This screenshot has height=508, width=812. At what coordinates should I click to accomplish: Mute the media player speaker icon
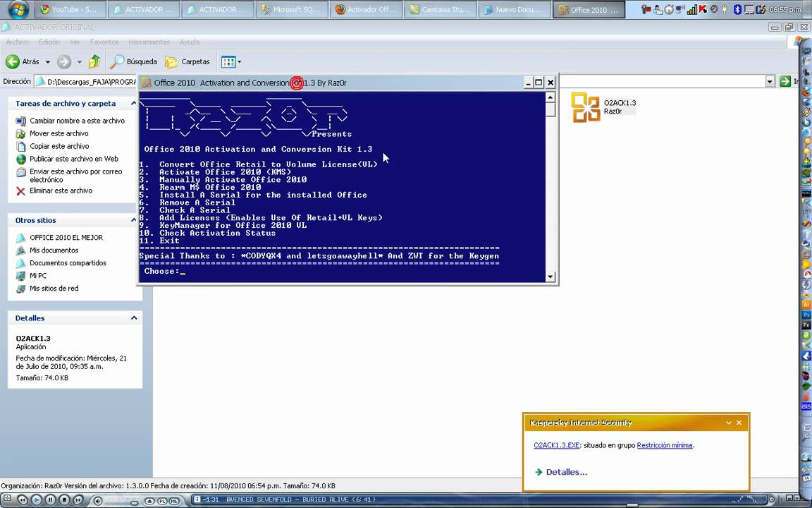tap(97, 501)
